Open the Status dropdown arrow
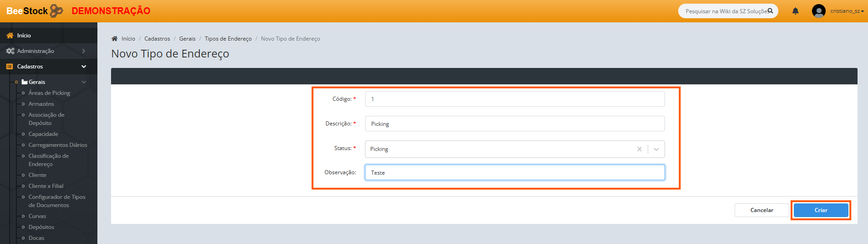 656,149
